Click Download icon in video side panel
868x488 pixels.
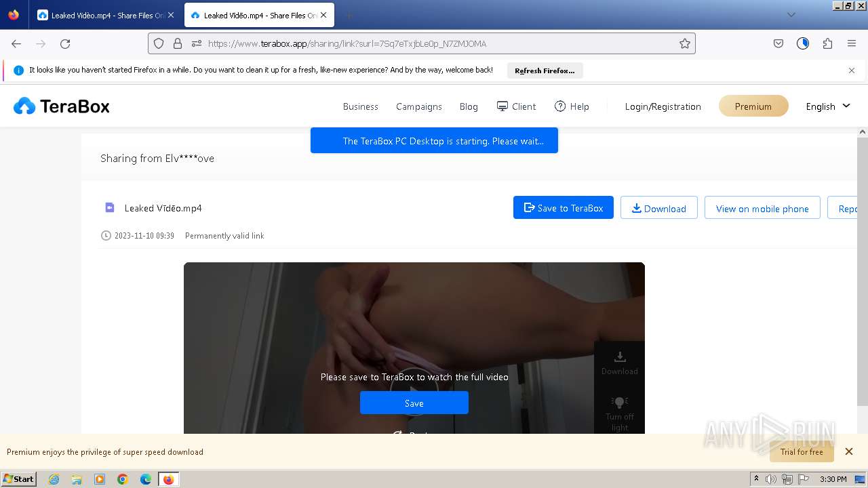pyautogui.click(x=620, y=363)
